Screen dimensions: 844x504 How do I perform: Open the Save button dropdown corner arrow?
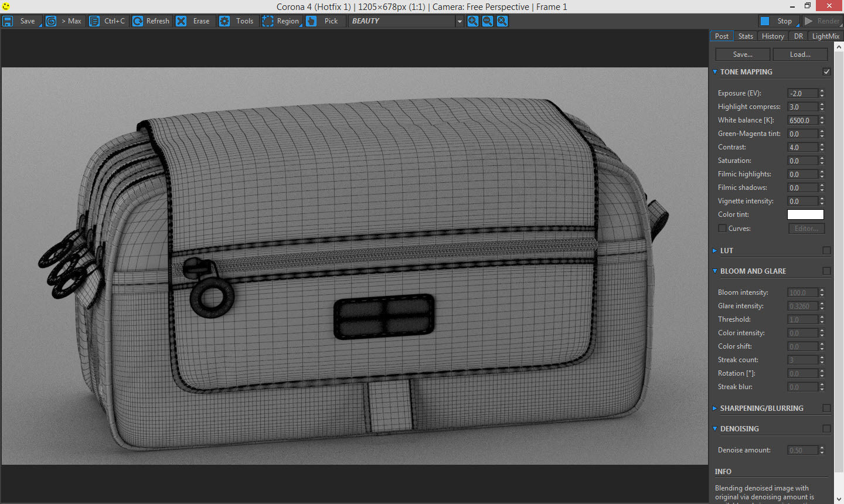pyautogui.click(x=40, y=25)
